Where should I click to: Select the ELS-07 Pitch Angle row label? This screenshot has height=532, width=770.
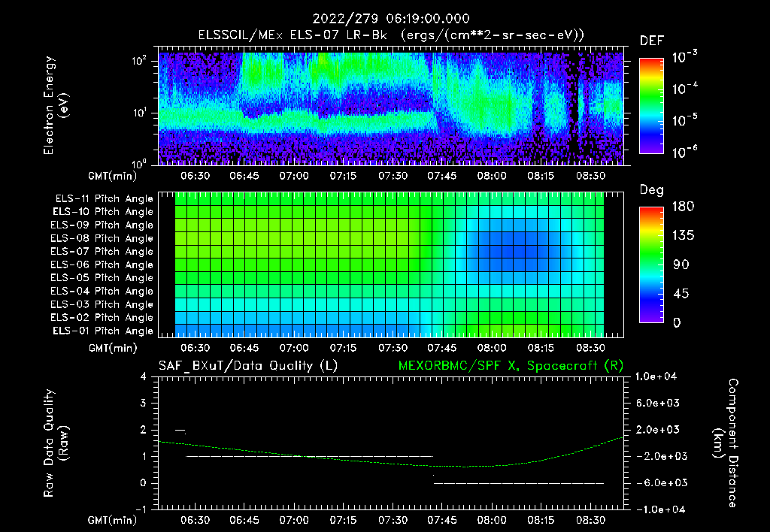pos(102,251)
